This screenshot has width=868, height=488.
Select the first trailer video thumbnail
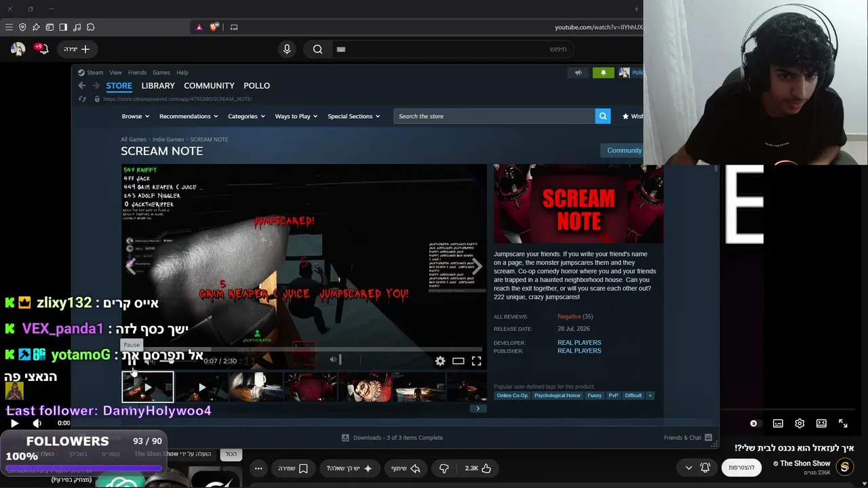point(148,387)
